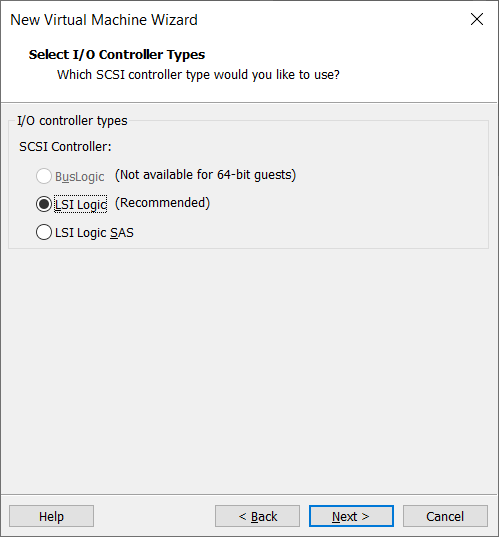Click the BusLogic text label
The image size is (499, 537).
79,177
